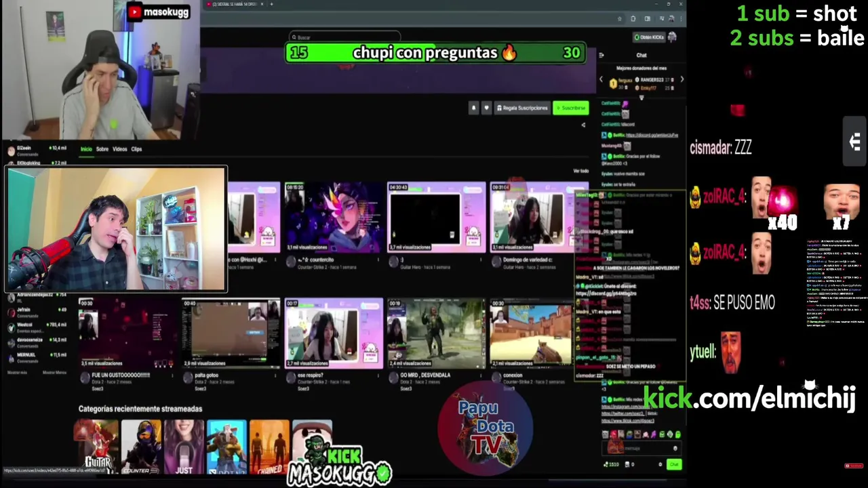Click the Mejores donadores del mes heading
This screenshot has width=868, height=488.
(x=641, y=68)
